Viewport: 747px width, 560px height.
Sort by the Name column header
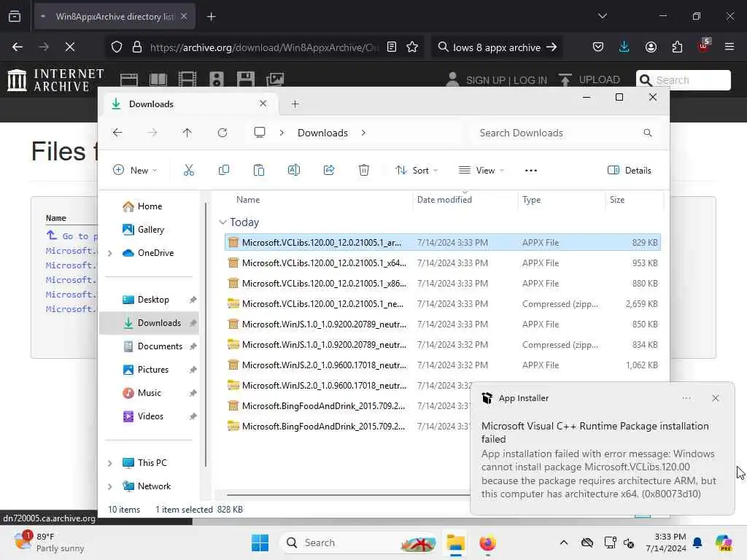click(x=248, y=200)
